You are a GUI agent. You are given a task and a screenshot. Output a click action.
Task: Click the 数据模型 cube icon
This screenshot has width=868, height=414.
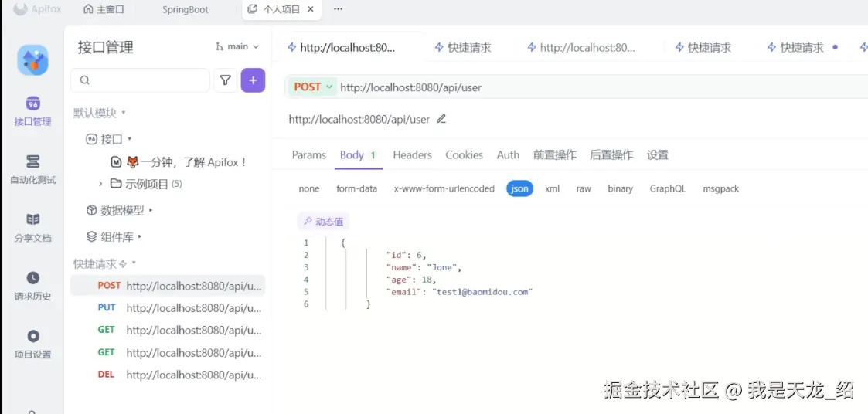tap(91, 210)
